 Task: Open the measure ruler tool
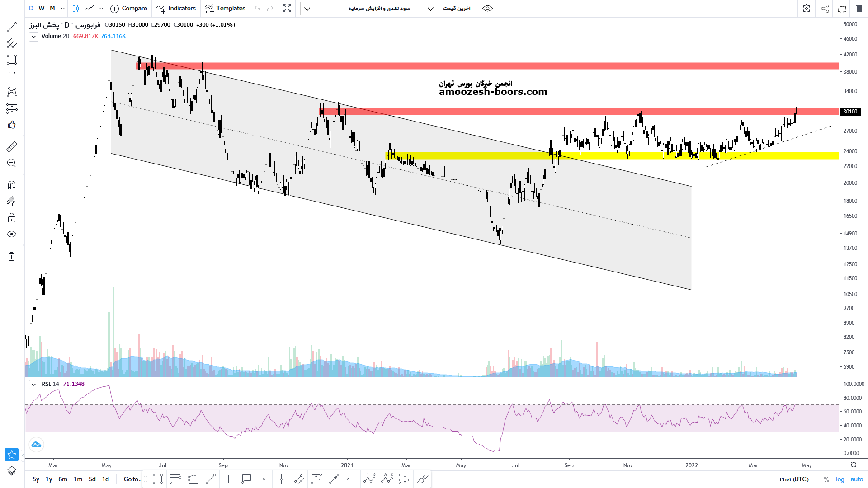[x=12, y=146]
